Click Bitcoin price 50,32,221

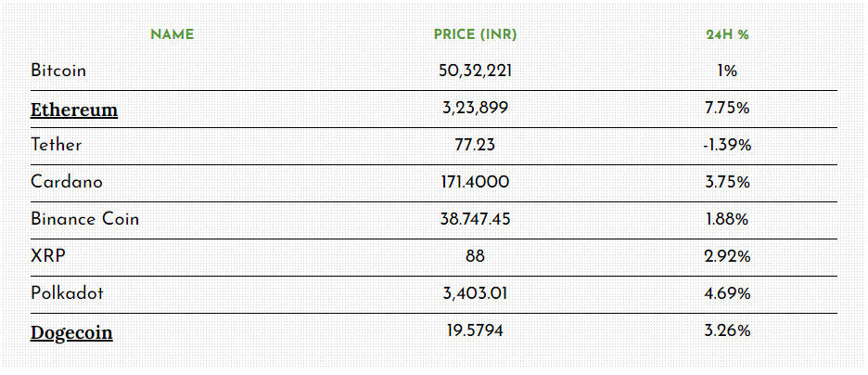(475, 71)
